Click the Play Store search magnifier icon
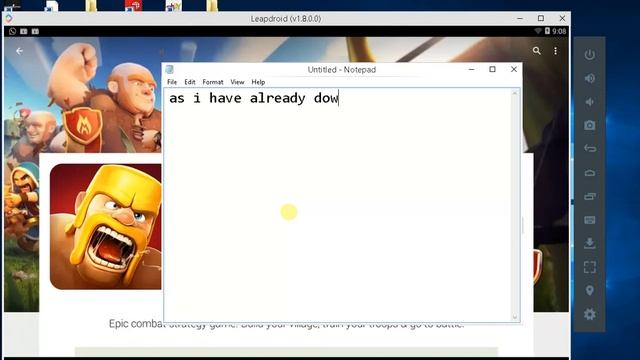 click(x=537, y=51)
